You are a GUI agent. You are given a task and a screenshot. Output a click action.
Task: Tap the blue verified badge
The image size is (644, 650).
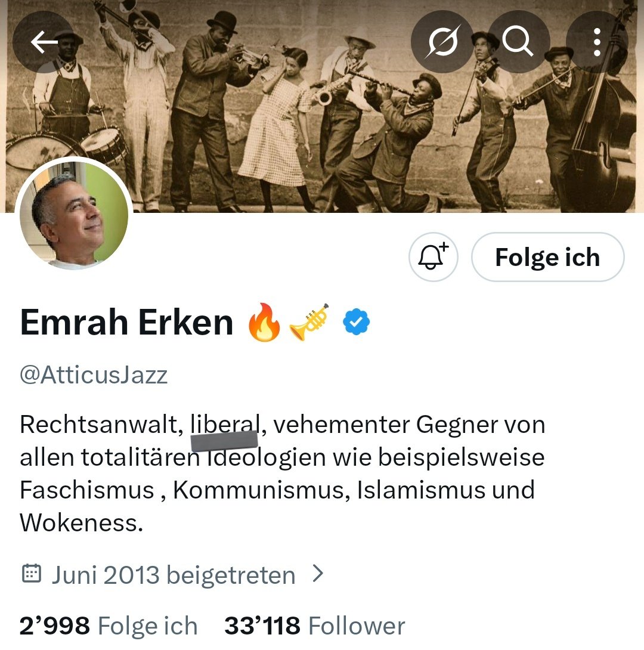click(357, 322)
